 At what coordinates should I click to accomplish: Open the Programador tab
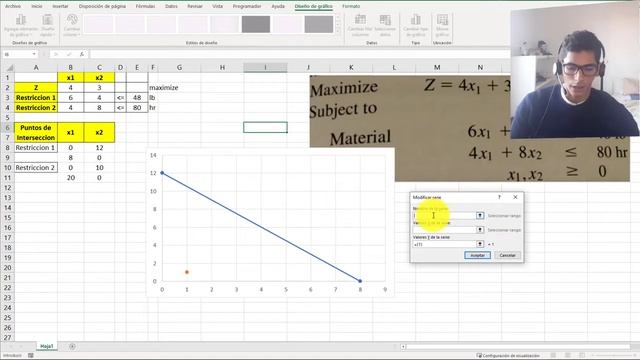[247, 6]
